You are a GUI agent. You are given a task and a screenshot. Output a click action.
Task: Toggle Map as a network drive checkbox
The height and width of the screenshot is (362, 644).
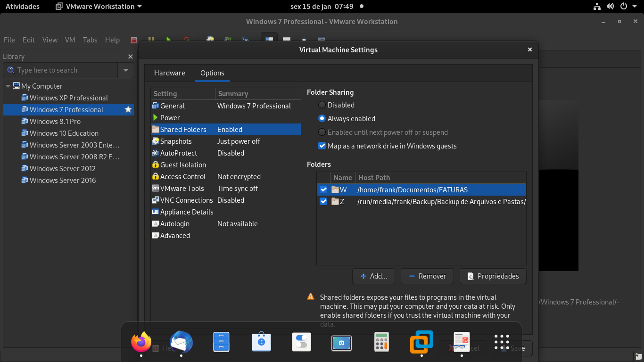click(x=322, y=146)
